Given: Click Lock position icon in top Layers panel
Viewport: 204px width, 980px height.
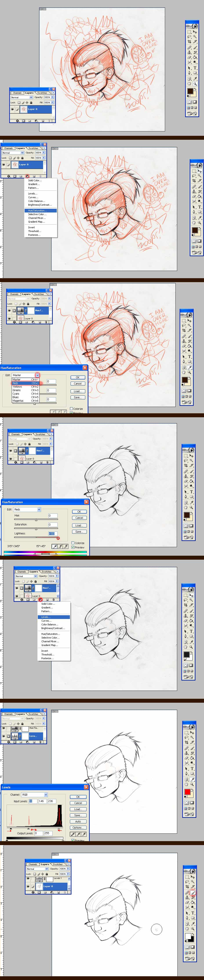Looking at the screenshot, I should click(27, 103).
